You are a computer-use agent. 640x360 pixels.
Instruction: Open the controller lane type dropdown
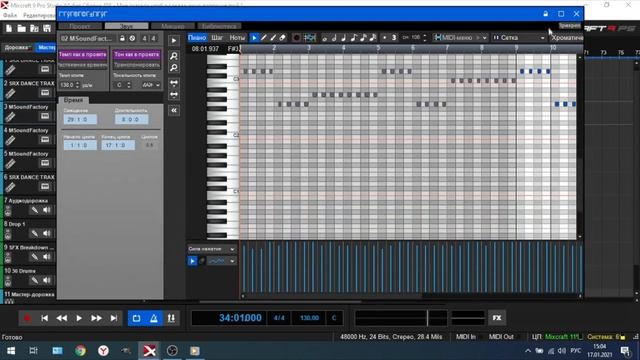click(x=211, y=249)
